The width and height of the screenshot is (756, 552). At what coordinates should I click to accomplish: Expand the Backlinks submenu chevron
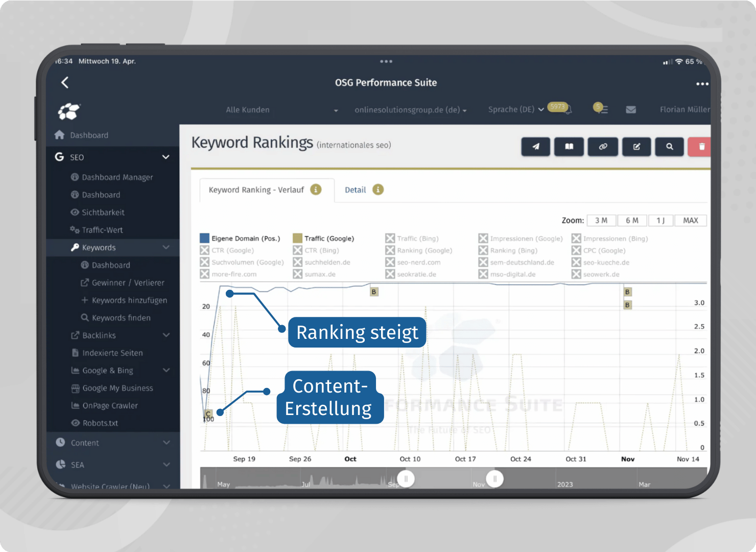166,335
